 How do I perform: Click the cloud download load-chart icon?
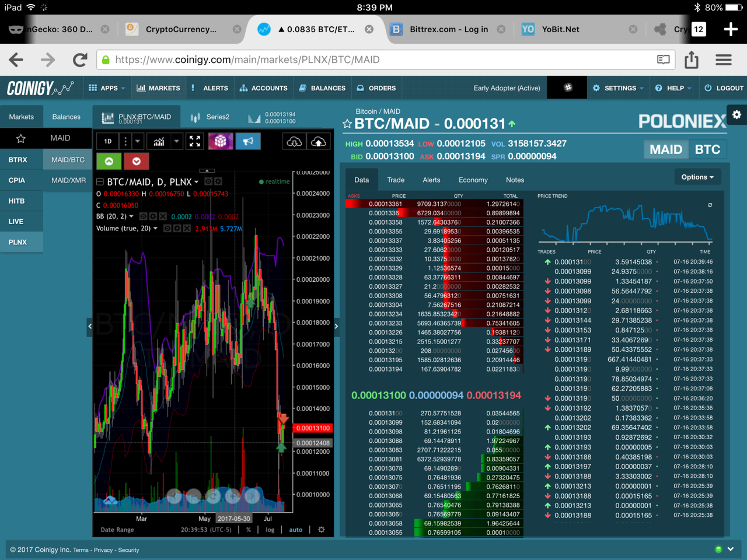pos(294,142)
